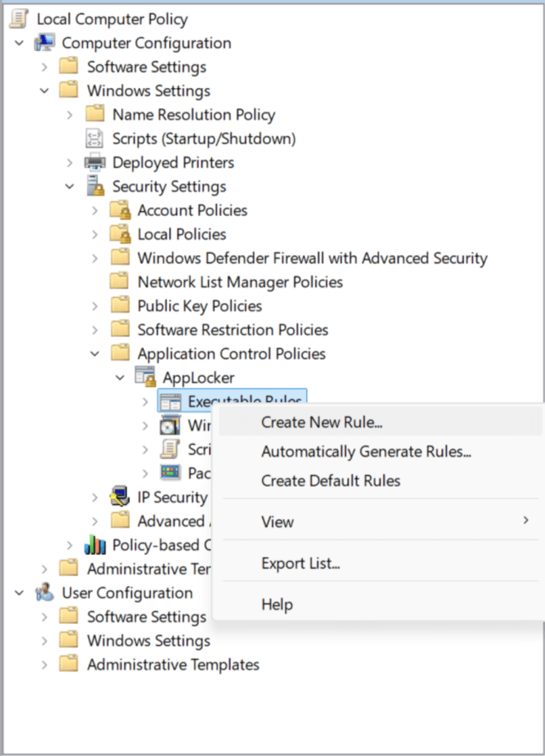The image size is (545, 756).
Task: Select the Computer Configuration computer icon
Action: pyautogui.click(x=45, y=43)
